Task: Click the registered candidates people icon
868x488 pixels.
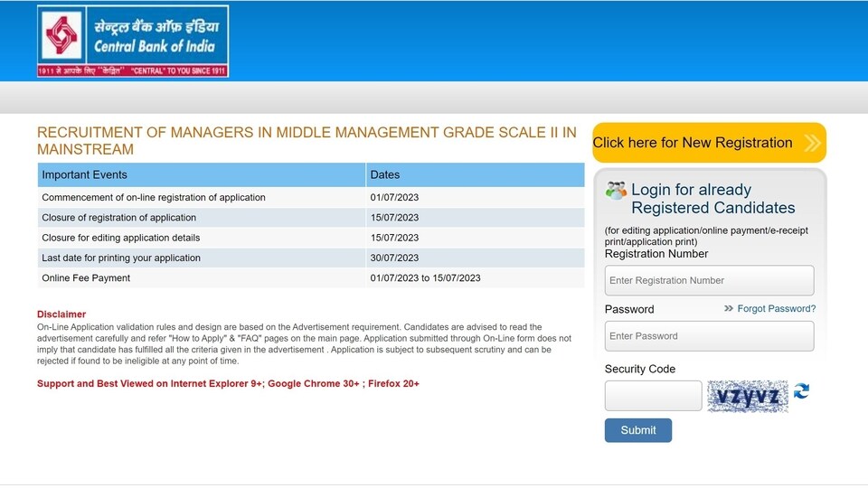Action: click(616, 191)
